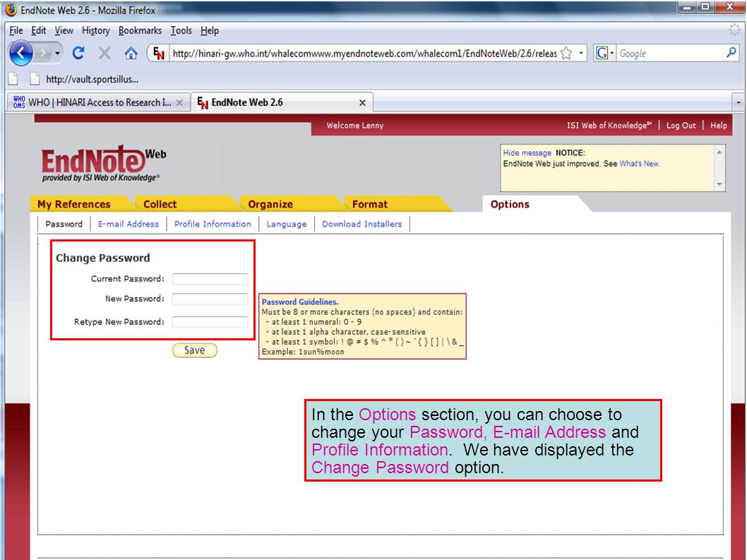
Task: Click the WHO favicon on first tab
Action: point(19,102)
